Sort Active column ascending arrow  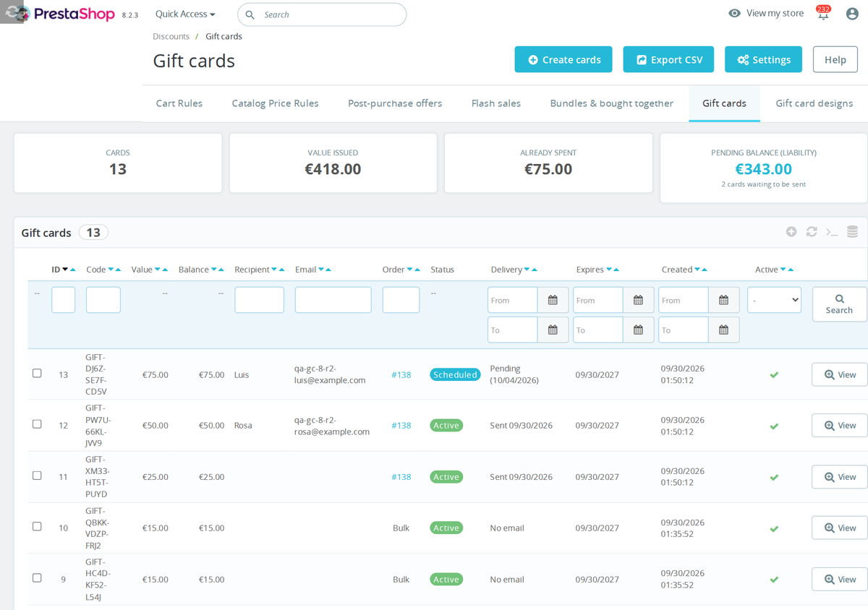[x=791, y=270]
